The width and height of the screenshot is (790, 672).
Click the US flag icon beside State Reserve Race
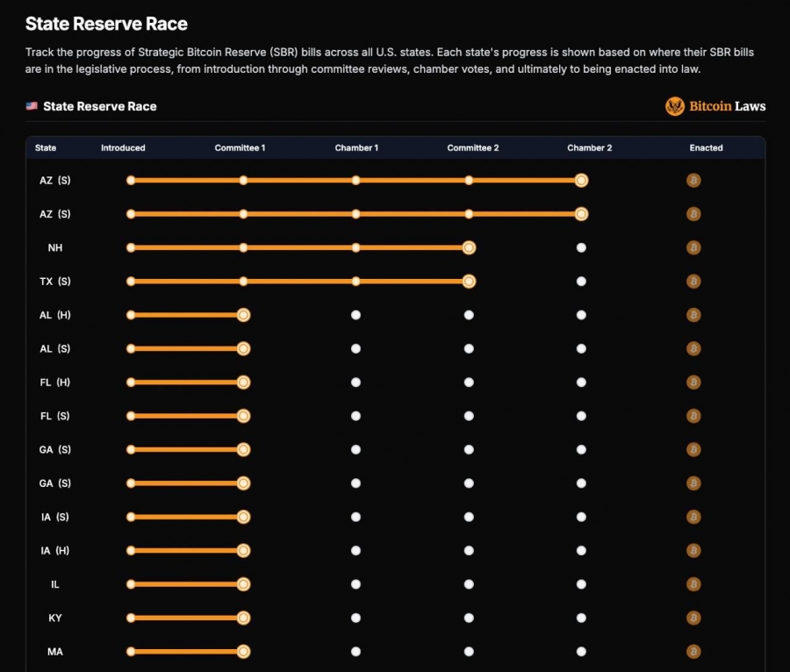coord(32,105)
